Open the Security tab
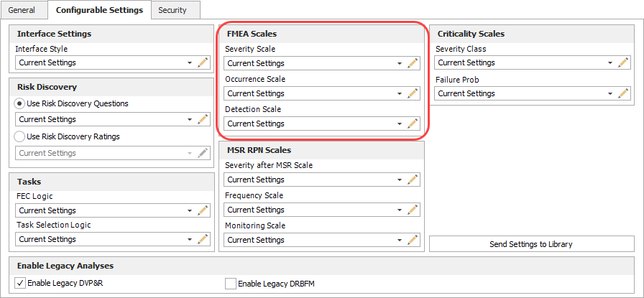The image size is (644, 298). [172, 10]
